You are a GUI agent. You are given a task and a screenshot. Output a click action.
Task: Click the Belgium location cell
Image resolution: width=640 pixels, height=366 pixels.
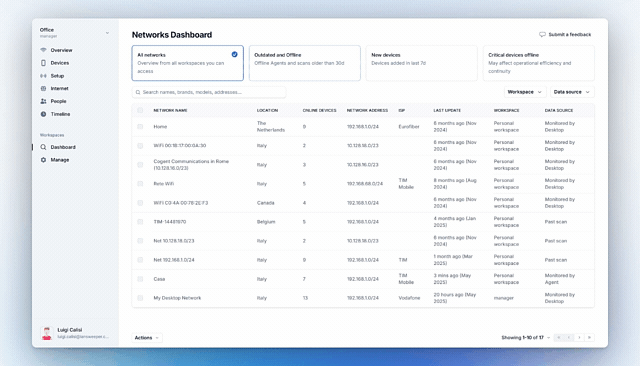[266, 222]
